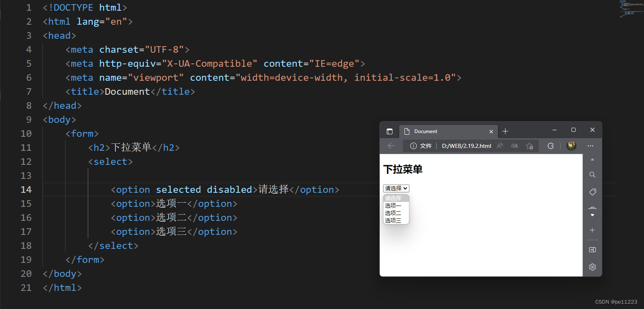This screenshot has width=644, height=309.
Task: View site information icon next to 文件
Action: pos(413,146)
